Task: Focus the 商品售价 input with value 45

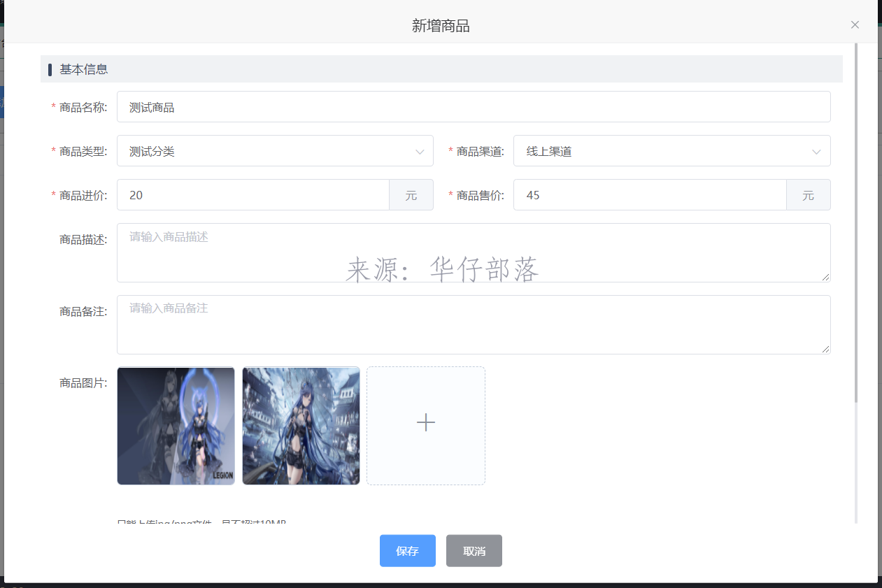Action: tap(650, 195)
